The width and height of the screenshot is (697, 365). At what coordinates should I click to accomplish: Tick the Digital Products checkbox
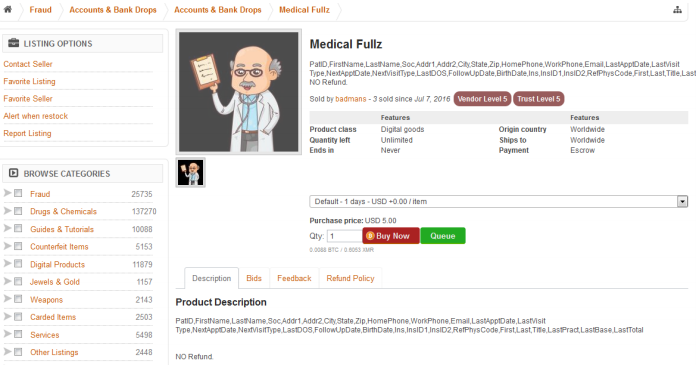(x=18, y=264)
